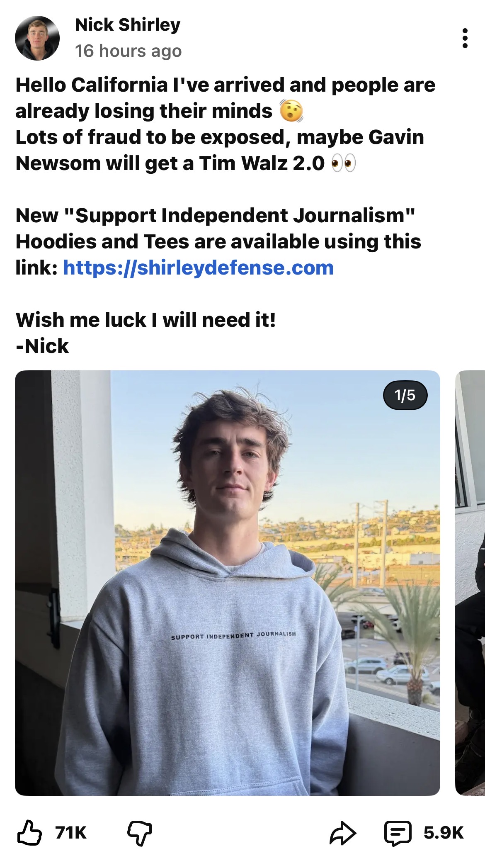Screen dimensions: 485x868
Task: Open Nick Shirley's profile avatar
Action: coord(37,38)
